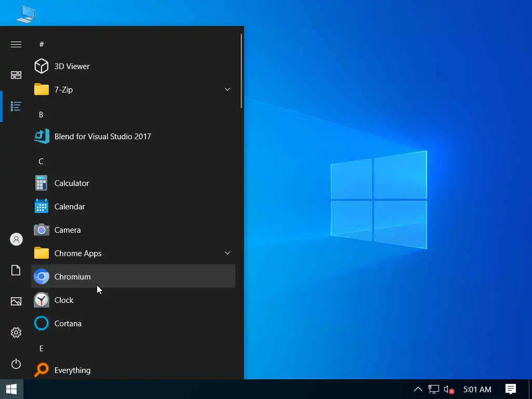Open the Calculator app icon
The height and width of the screenshot is (399, 532).
click(42, 183)
